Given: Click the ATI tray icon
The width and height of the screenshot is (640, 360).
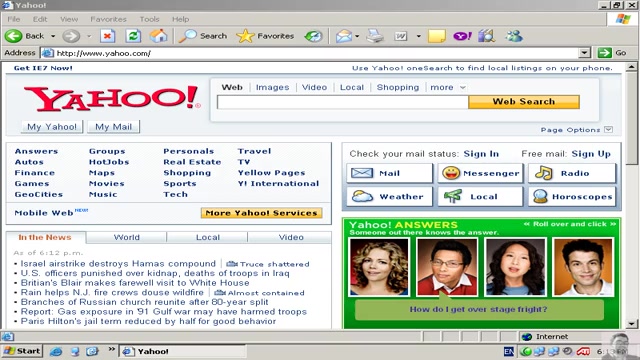Looking at the screenshot, I should pyautogui.click(x=583, y=351).
